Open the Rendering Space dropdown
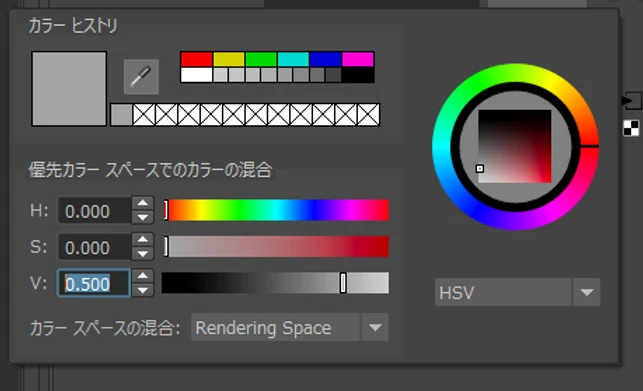Screen dimensions: 643x391 point(290,327)
